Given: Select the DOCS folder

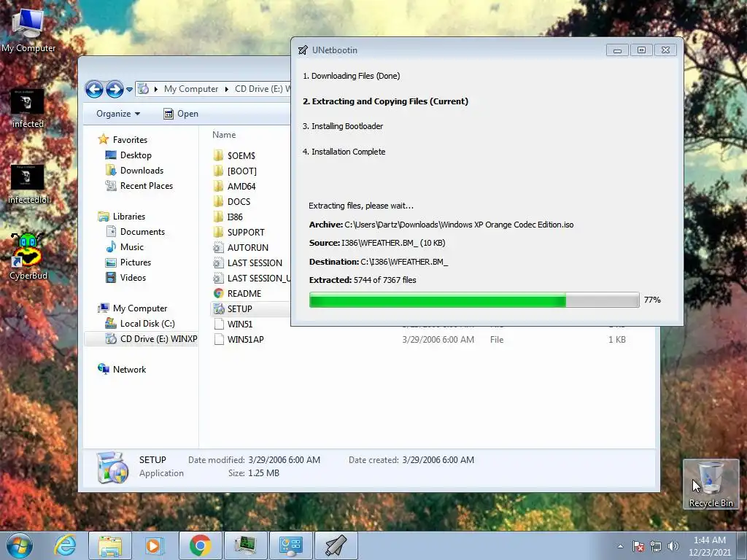Looking at the screenshot, I should pos(231,201).
